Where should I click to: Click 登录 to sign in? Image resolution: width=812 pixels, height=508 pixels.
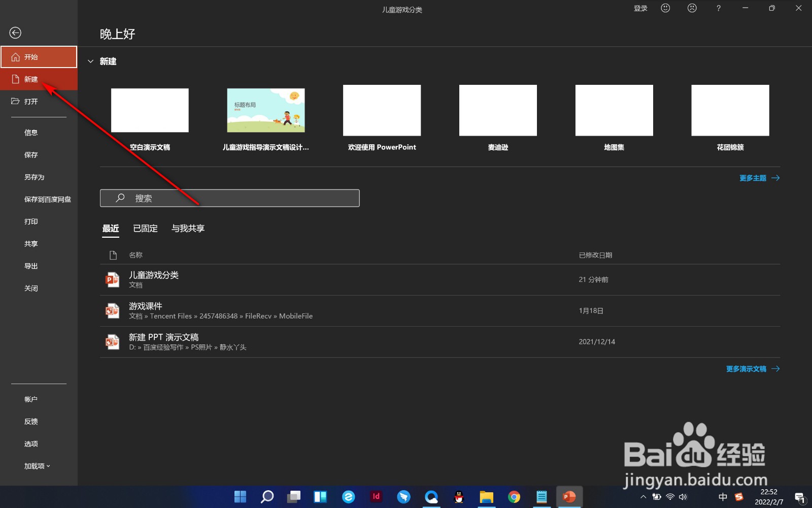click(x=640, y=9)
